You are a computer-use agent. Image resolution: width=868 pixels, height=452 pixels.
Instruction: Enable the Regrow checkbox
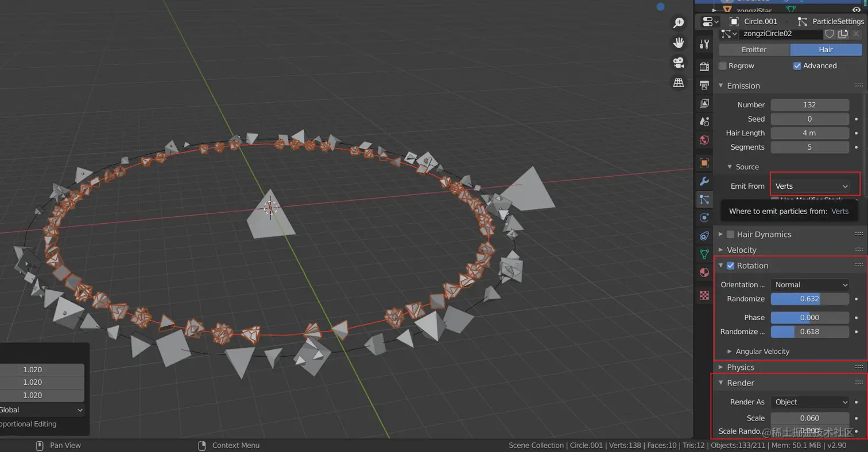pos(723,66)
